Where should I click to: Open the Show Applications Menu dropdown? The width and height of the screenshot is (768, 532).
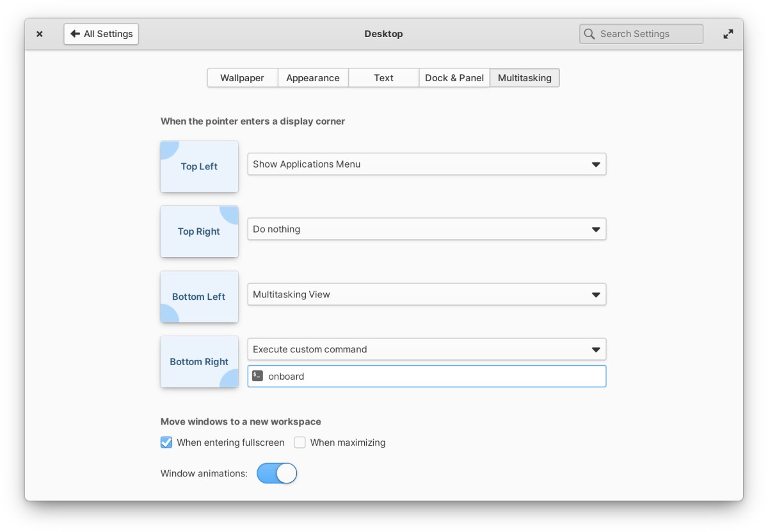pos(427,164)
